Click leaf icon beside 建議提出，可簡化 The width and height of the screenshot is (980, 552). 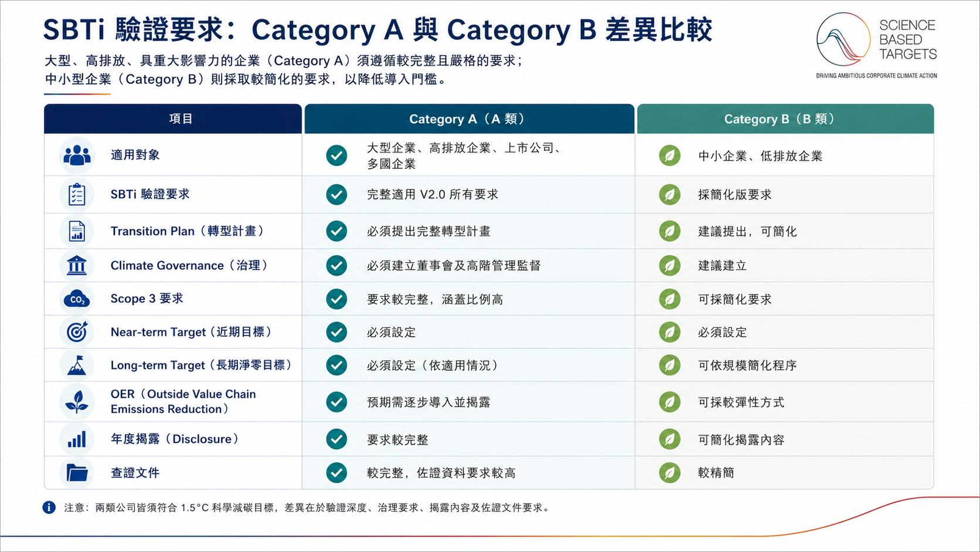[x=669, y=231]
